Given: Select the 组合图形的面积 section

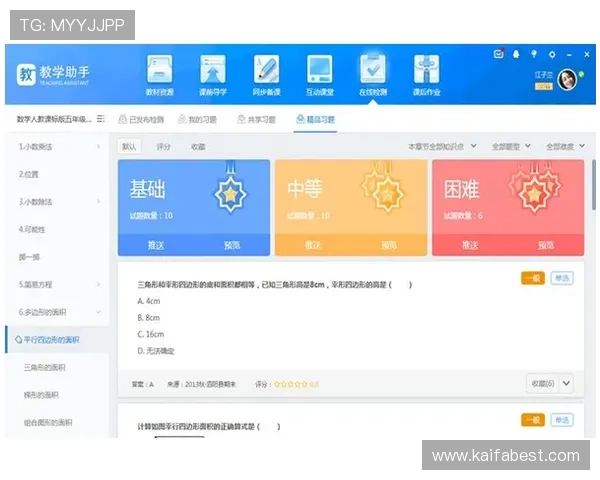Looking at the screenshot, I should 57,422.
